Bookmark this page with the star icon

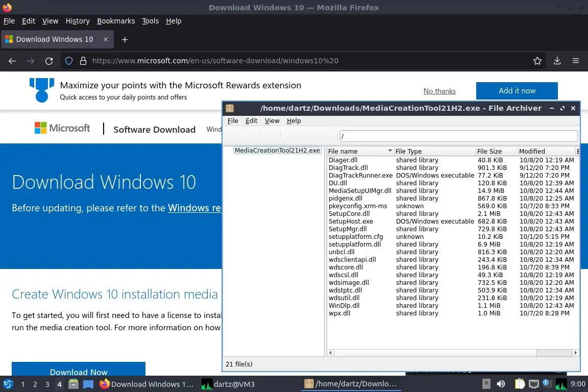coord(537,61)
